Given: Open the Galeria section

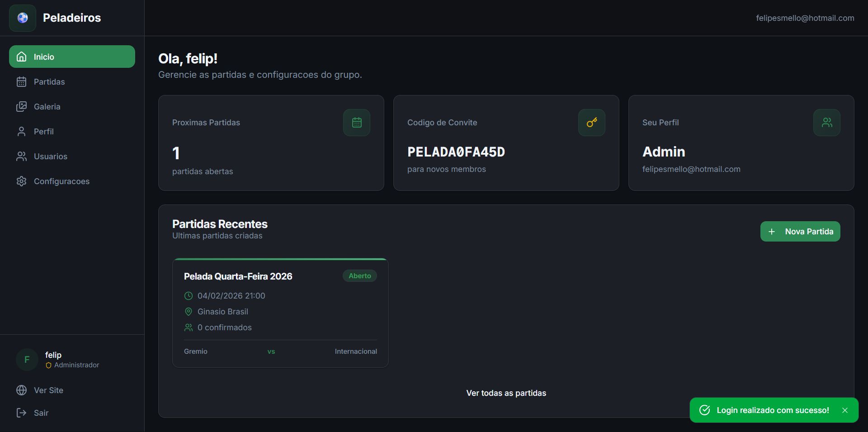Looking at the screenshot, I should (47, 106).
